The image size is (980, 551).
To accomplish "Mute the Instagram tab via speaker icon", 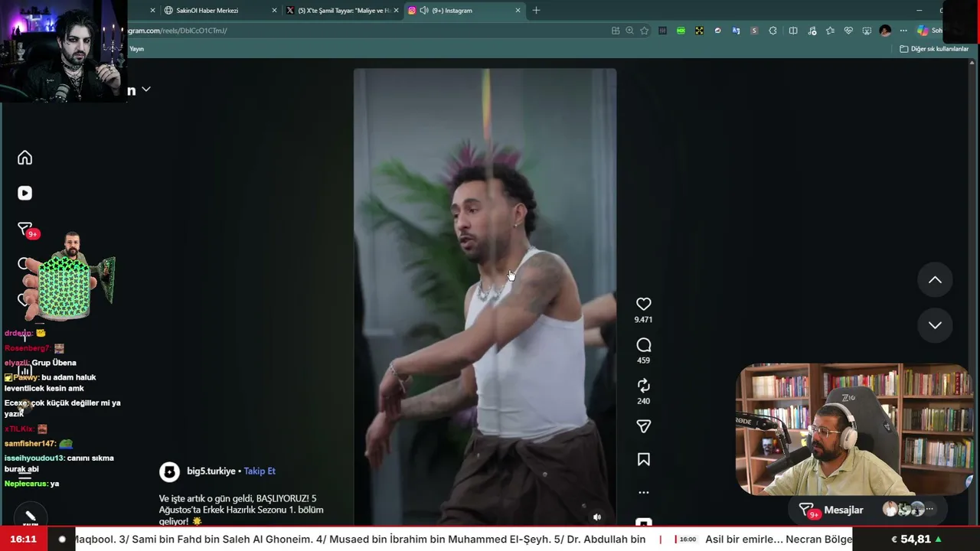I will 424,11.
